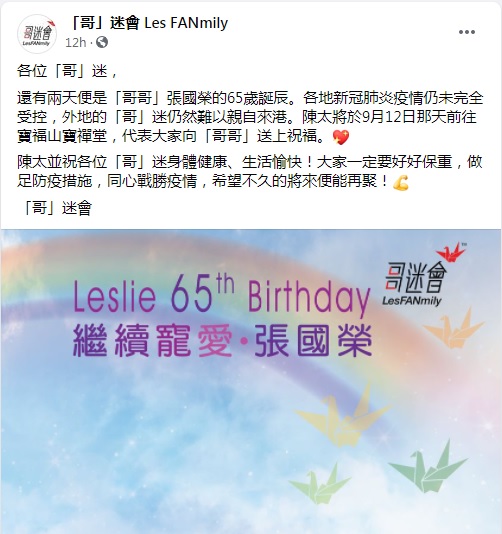Image resolution: width=502 pixels, height=534 pixels.
Task: Click the 「哥」迷會 signature line
Action: 55,208
